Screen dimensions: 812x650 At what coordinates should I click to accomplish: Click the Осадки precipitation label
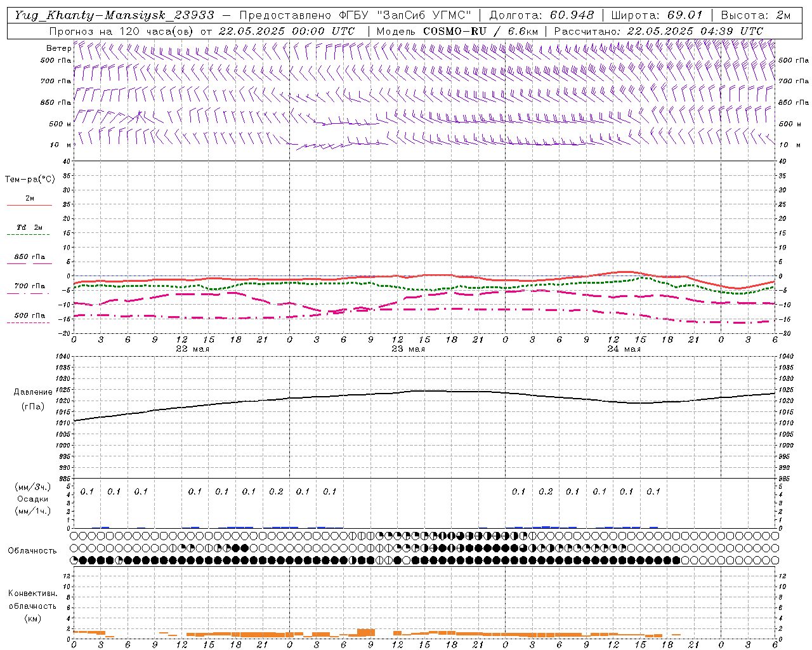pyautogui.click(x=33, y=499)
